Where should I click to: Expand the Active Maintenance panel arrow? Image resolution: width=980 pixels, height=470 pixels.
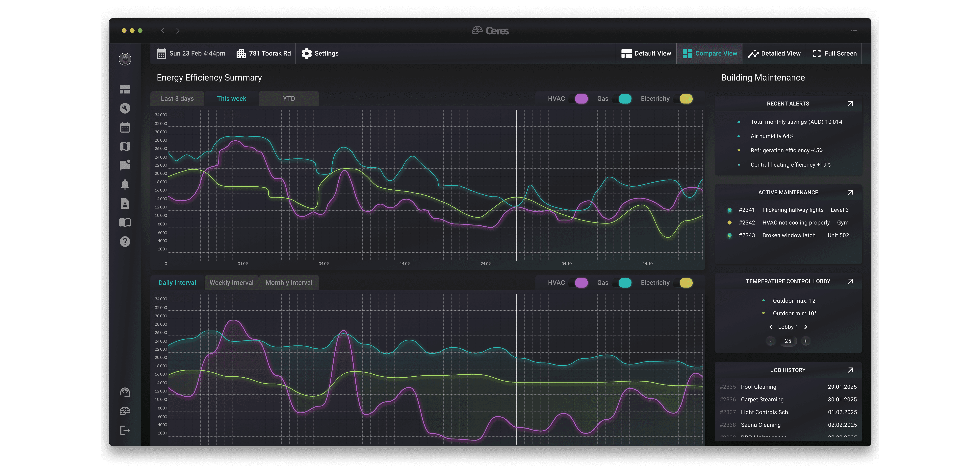click(x=850, y=192)
